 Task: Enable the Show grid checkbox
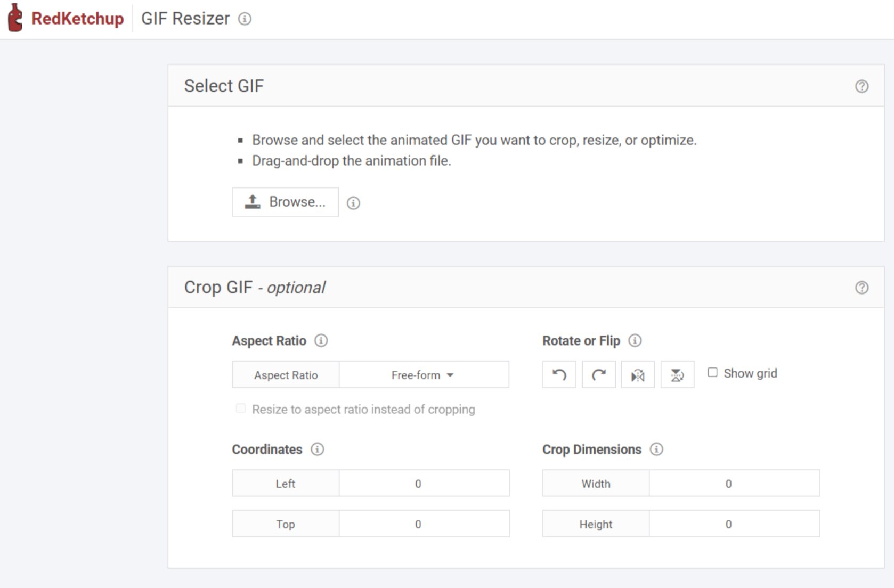[712, 372]
